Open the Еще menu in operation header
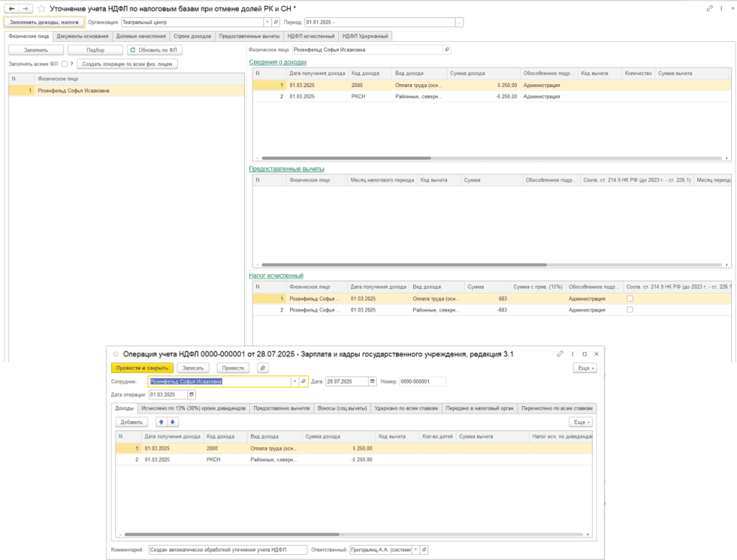This screenshot has width=737, height=560. [x=584, y=368]
